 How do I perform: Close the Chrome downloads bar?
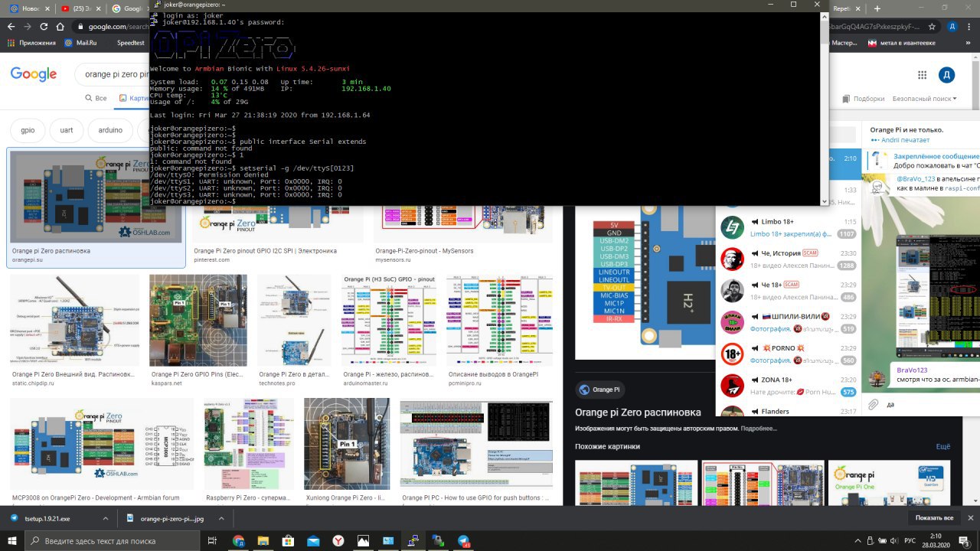pos(969,518)
